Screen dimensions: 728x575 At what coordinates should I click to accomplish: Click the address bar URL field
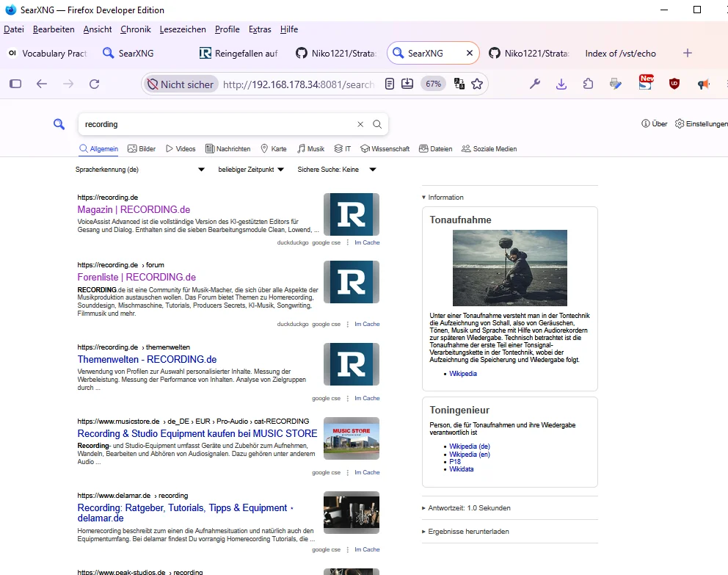[299, 84]
